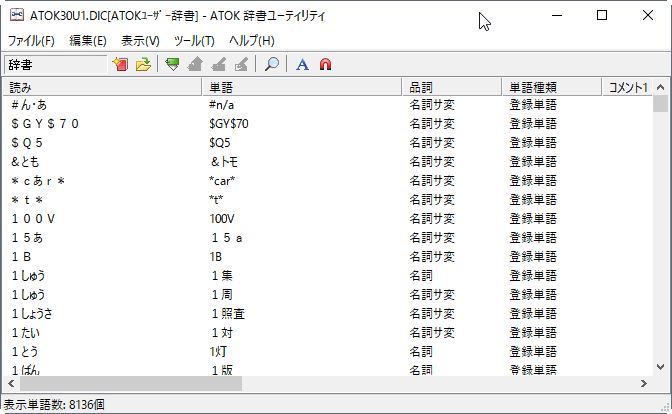Click the reading 1とう
Screen dimensions: 672x414
point(25,352)
